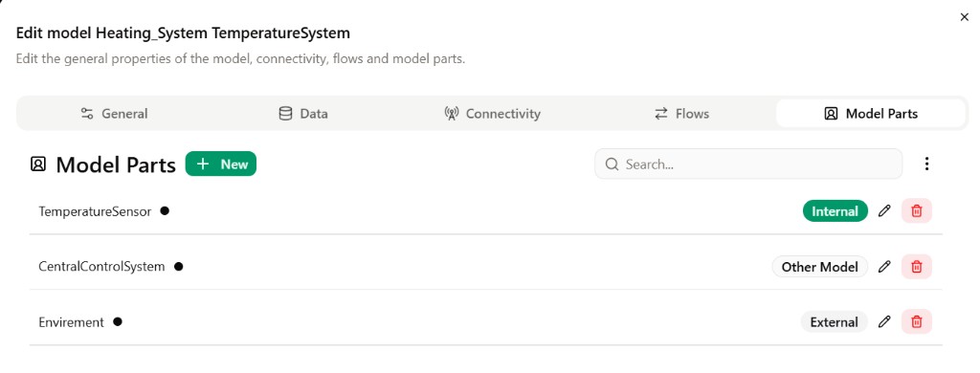Select the Envirement row name
The height and width of the screenshot is (373, 980).
(x=71, y=322)
